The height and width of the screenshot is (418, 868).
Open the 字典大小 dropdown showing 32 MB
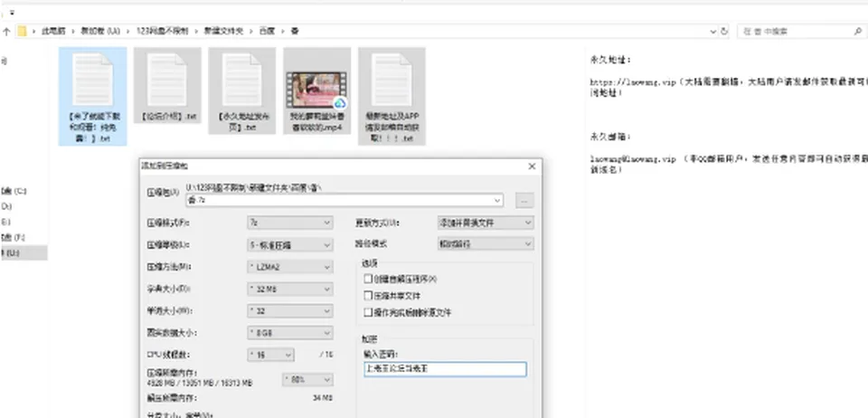pyautogui.click(x=290, y=289)
